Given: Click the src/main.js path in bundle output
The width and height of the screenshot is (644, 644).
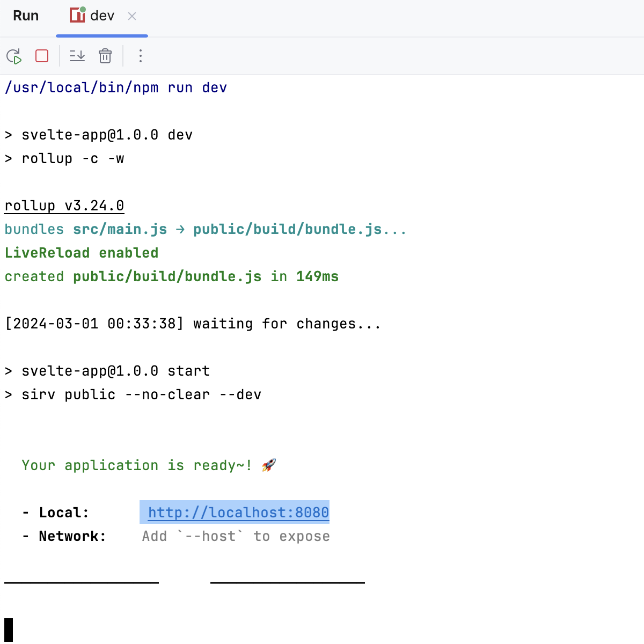Looking at the screenshot, I should tap(119, 229).
